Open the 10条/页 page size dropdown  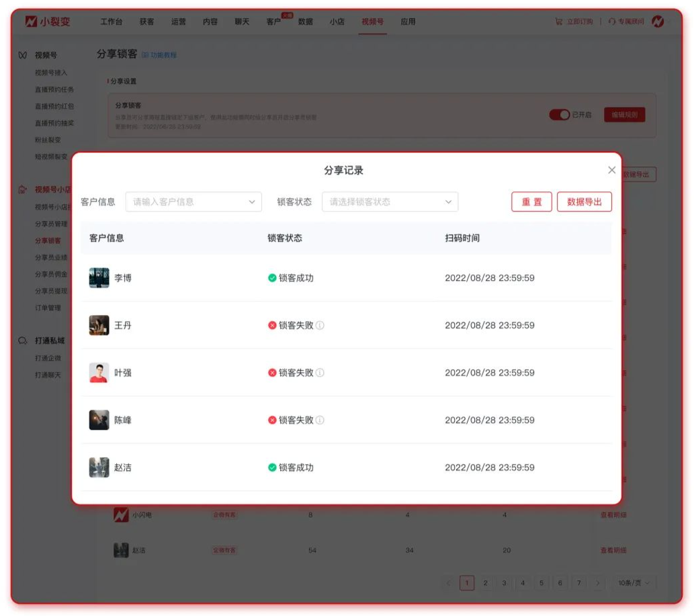[x=633, y=583]
